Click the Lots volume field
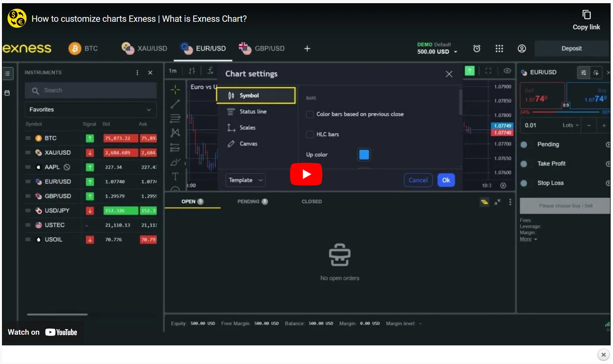Viewport: 613px width, 364px height. click(539, 126)
